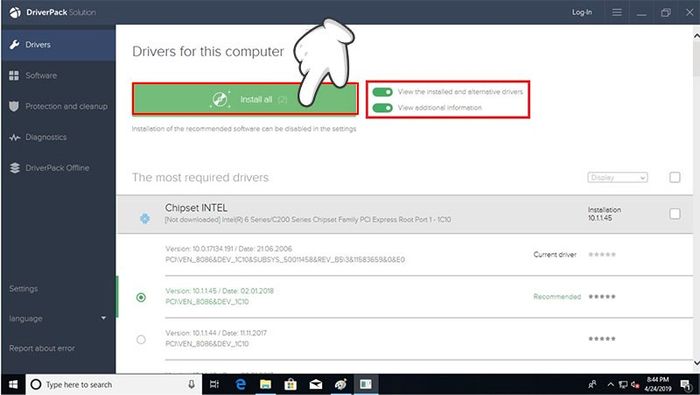This screenshot has width=700, height=395.
Task: Open Microsoft Store from taskbar
Action: 291,384
